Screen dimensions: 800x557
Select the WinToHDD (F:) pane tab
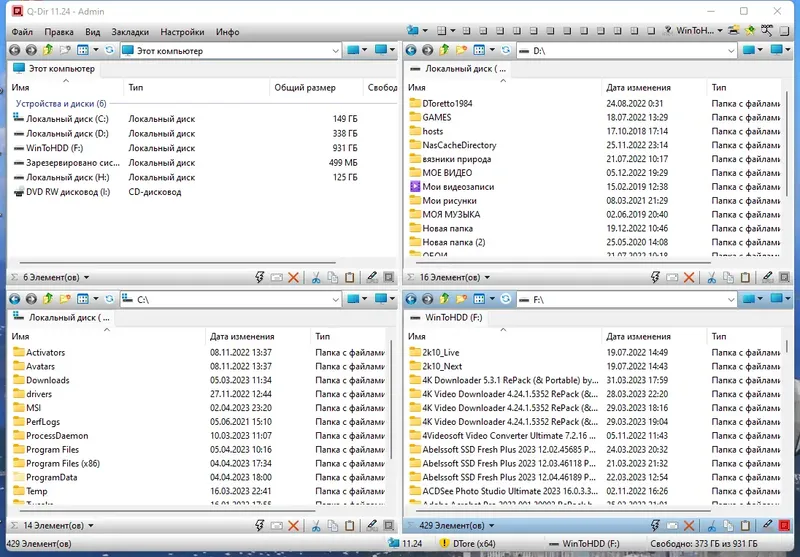pos(446,317)
